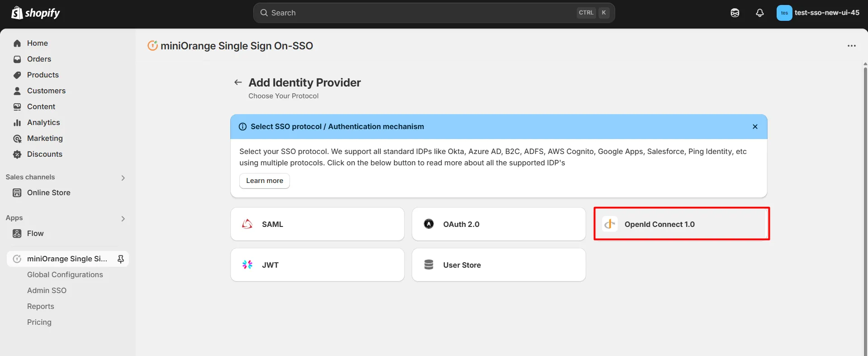
Task: Click the Analytics bar chart icon
Action: click(x=17, y=123)
